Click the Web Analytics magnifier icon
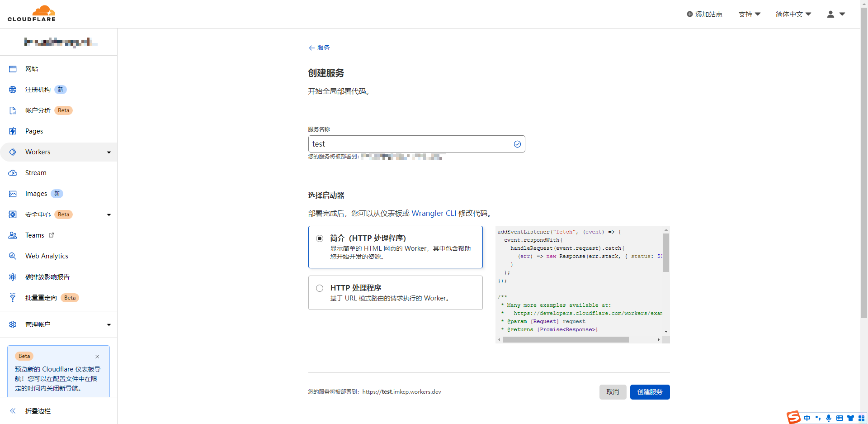This screenshot has height=424, width=868. coord(13,256)
